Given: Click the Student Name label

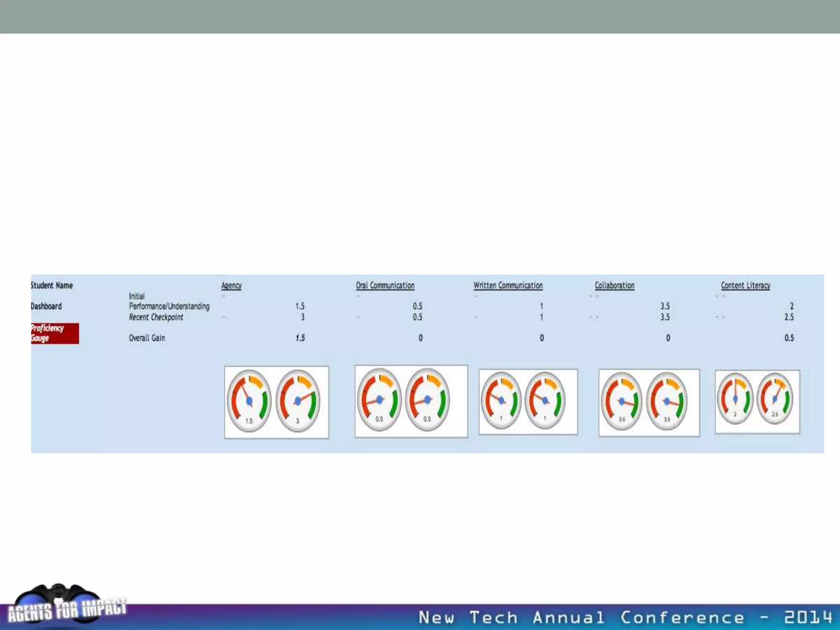Looking at the screenshot, I should tap(52, 285).
